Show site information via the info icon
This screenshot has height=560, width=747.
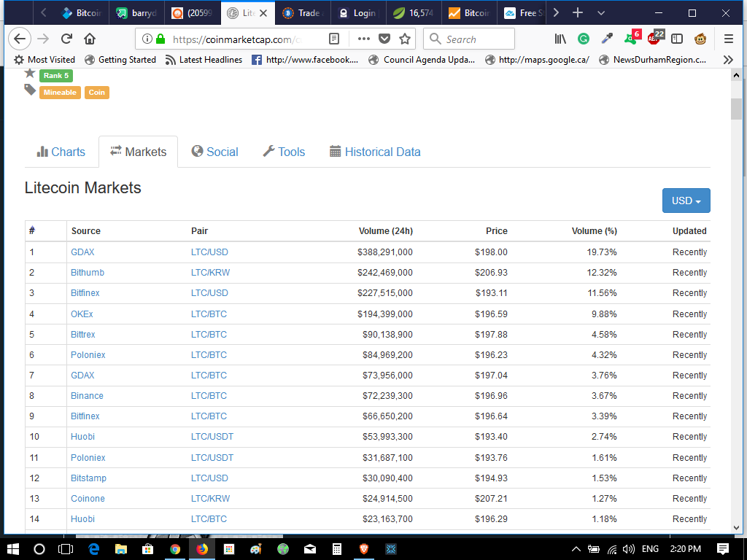[147, 39]
